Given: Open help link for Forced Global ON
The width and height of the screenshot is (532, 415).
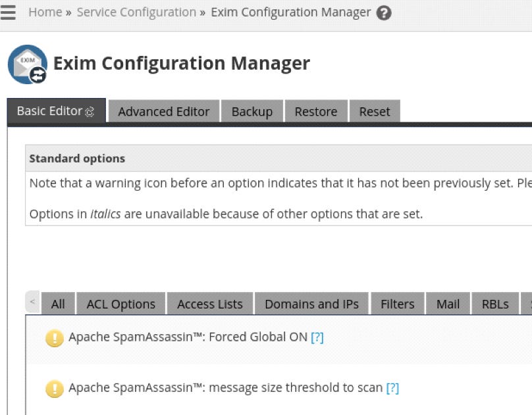Looking at the screenshot, I should pos(317,337).
